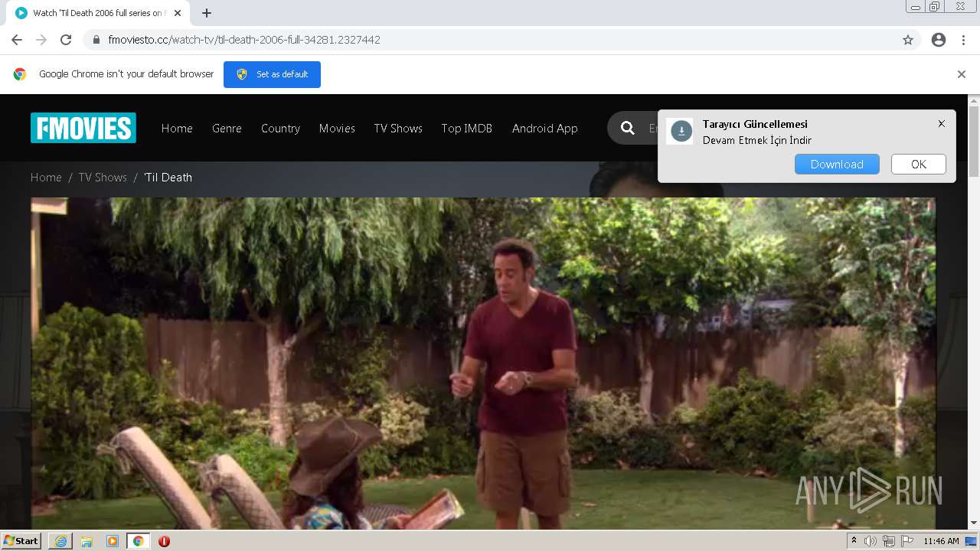Viewport: 980px width, 551px height.
Task: Click the show desktop button
Action: pyautogui.click(x=972, y=541)
